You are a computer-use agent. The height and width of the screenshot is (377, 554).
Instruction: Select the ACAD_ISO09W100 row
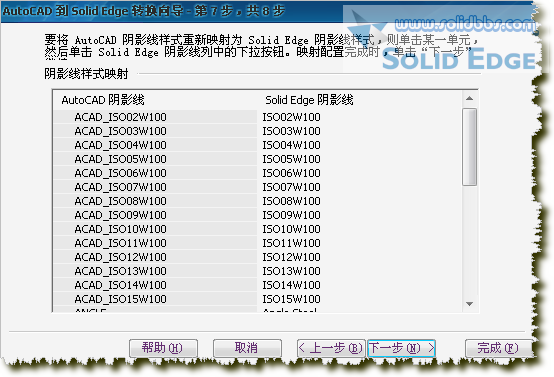tap(155, 215)
